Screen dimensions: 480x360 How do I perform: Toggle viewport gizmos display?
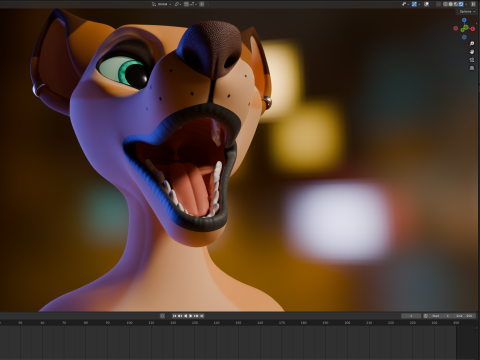tap(414, 4)
